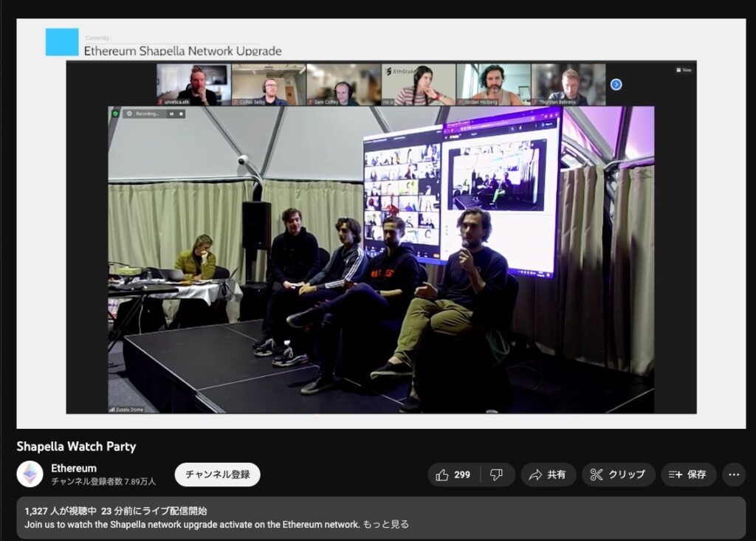Pause the Zoom recording

coord(171,114)
